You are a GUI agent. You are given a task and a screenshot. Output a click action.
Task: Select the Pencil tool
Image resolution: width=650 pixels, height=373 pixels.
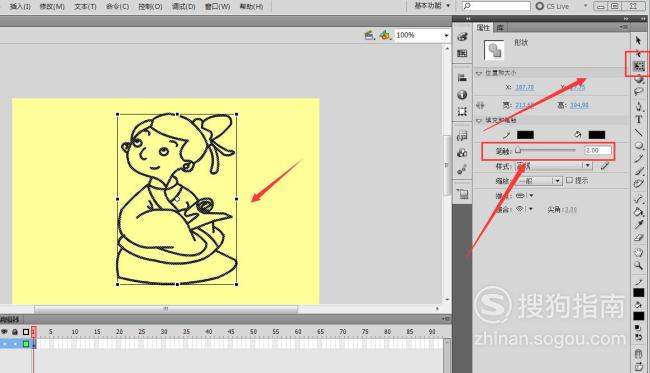(639, 158)
